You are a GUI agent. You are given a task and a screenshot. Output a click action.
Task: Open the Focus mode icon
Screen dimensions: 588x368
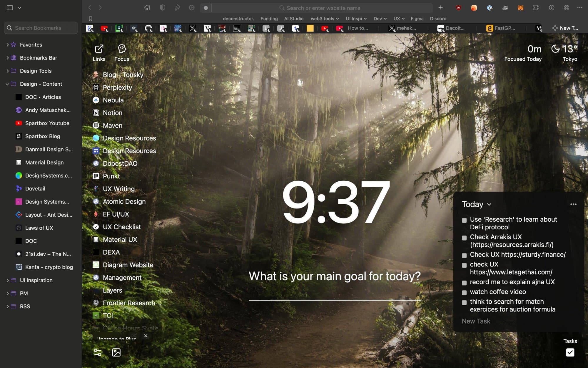tap(122, 49)
